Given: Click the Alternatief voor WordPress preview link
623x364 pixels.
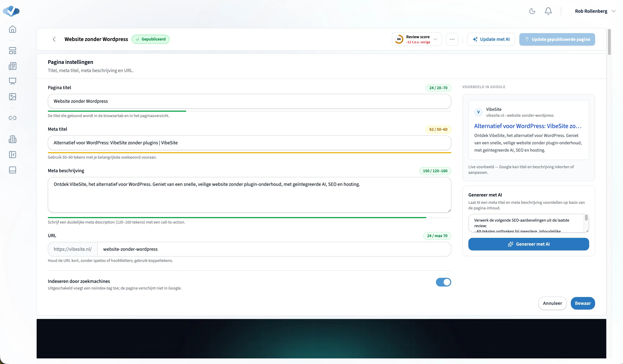Looking at the screenshot, I should pos(528,126).
